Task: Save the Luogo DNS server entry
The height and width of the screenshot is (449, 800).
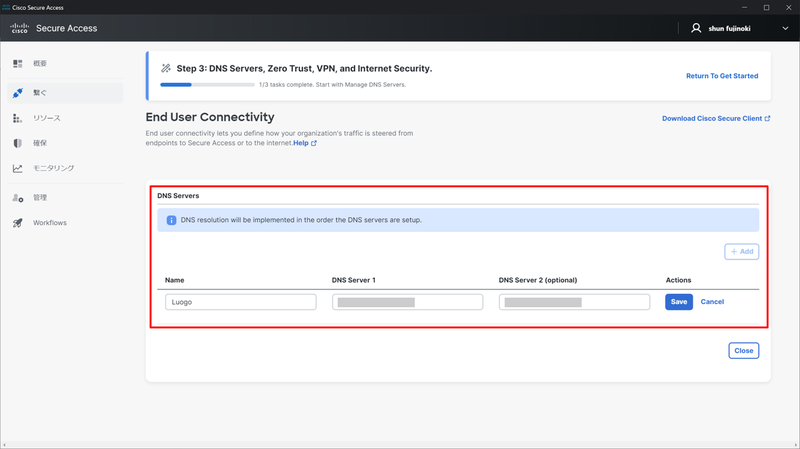Action: pos(679,302)
